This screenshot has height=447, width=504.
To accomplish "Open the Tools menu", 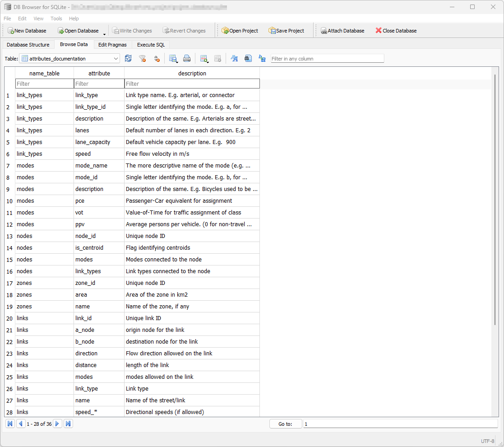I will coord(56,19).
